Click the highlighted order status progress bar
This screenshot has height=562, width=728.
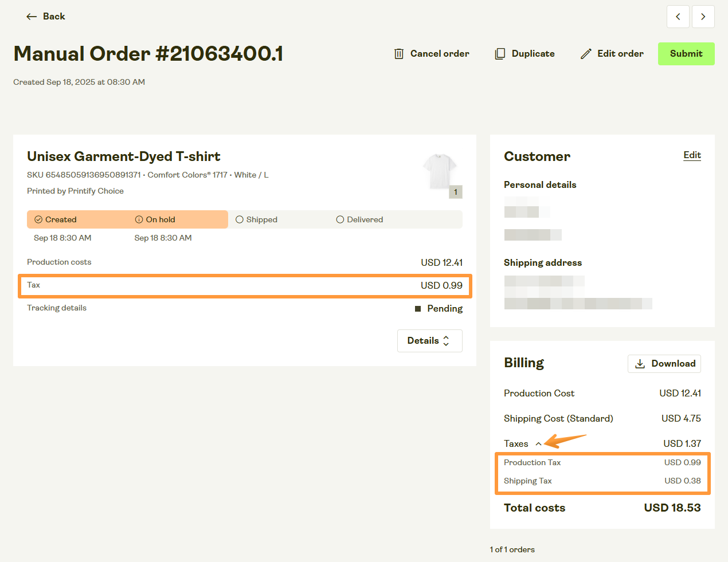(127, 219)
